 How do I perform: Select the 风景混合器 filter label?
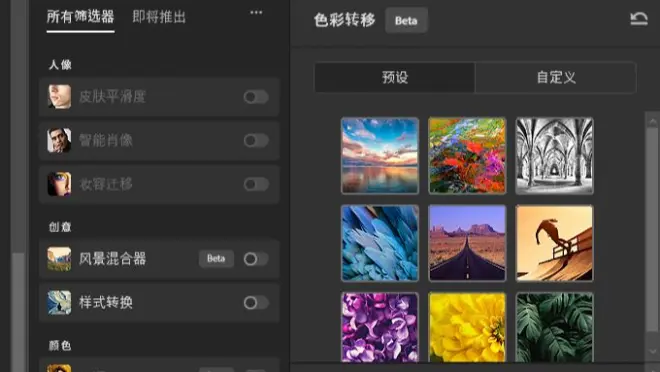(x=112, y=258)
